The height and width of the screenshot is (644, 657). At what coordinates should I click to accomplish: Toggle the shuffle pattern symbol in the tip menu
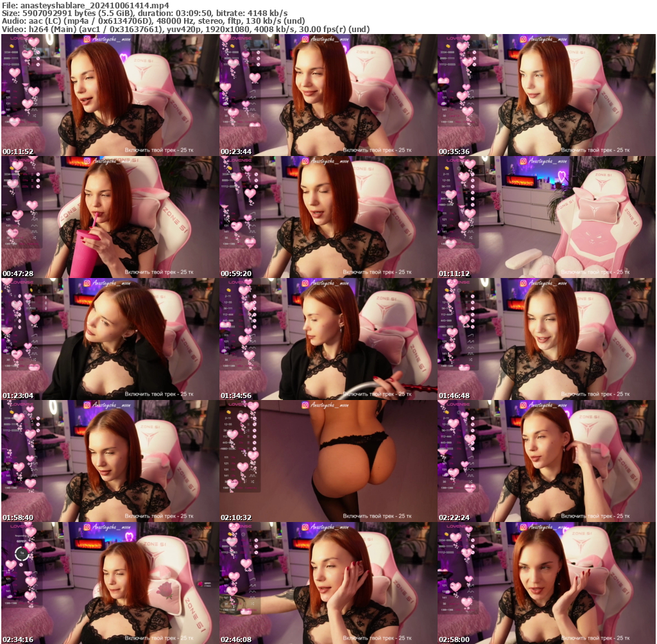(x=34, y=116)
